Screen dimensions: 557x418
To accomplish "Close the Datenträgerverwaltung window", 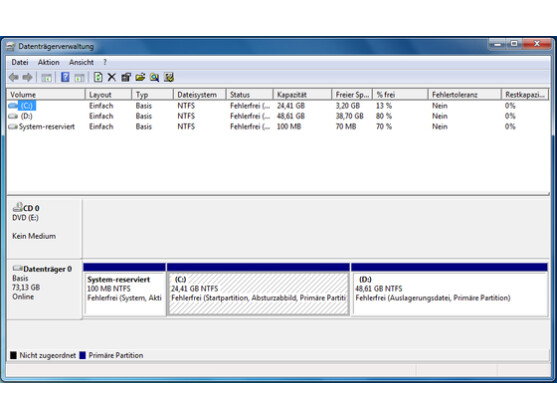I will pos(537,44).
